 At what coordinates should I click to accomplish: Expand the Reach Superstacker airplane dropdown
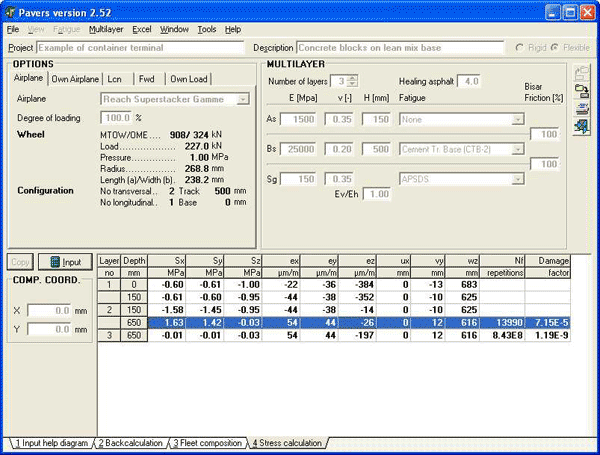tap(242, 100)
